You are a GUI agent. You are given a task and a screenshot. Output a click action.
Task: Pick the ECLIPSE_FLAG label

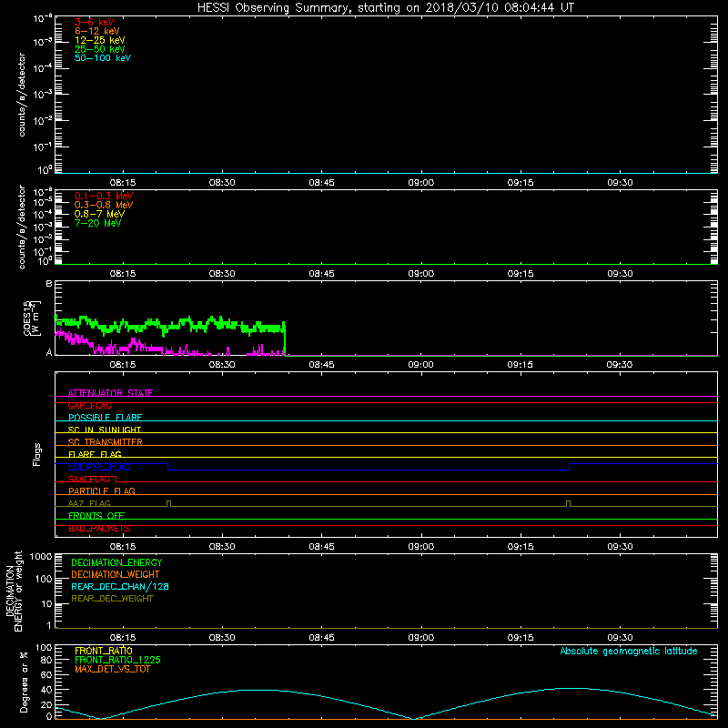pyautogui.click(x=99, y=467)
